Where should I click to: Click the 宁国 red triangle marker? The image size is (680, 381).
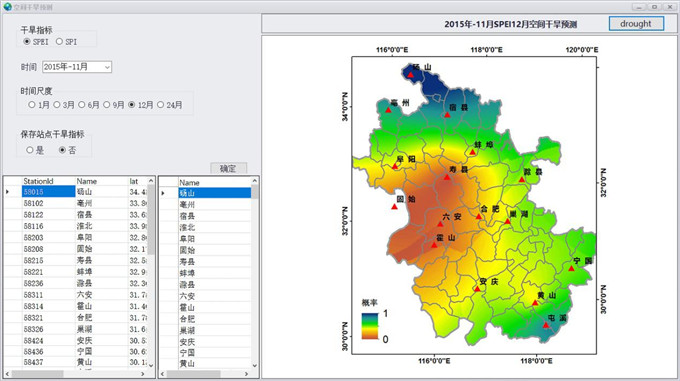pos(572,268)
